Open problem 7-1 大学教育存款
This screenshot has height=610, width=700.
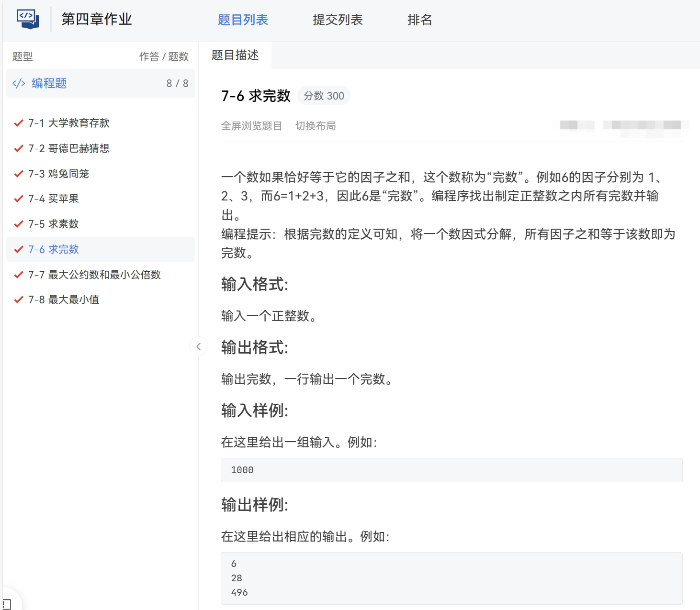pyautogui.click(x=101, y=123)
